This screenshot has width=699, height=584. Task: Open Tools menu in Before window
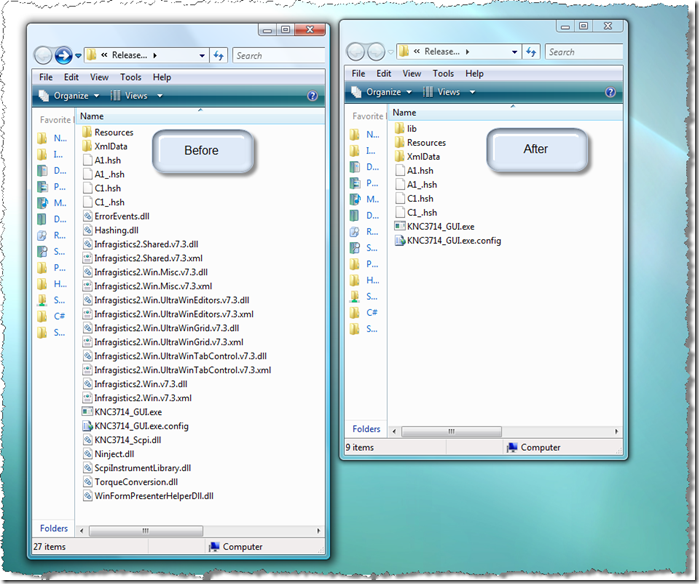point(131,77)
